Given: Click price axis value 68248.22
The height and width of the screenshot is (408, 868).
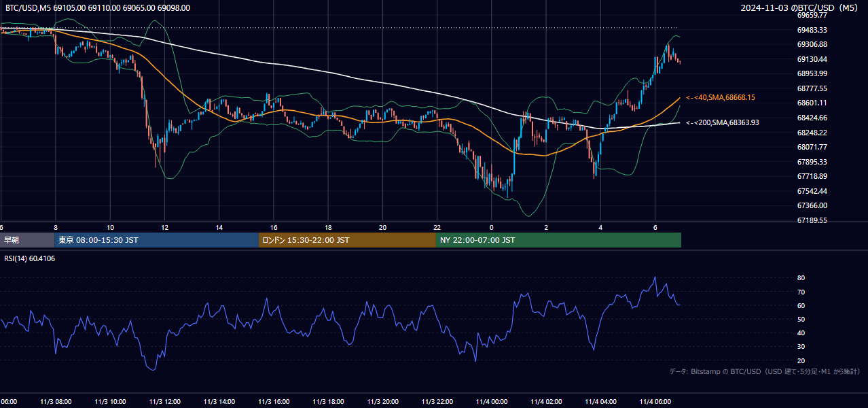Looking at the screenshot, I should [x=812, y=133].
